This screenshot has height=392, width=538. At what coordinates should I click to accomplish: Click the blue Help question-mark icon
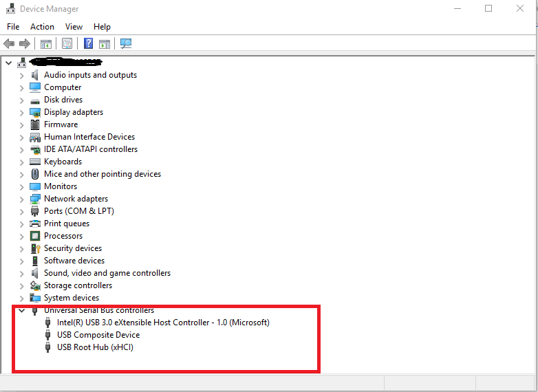click(x=88, y=43)
